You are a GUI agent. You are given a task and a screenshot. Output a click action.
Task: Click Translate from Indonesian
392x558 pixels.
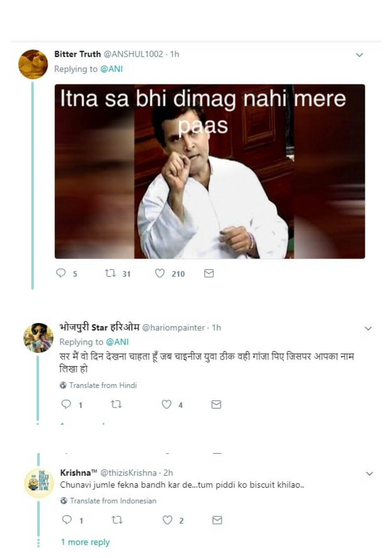113,501
